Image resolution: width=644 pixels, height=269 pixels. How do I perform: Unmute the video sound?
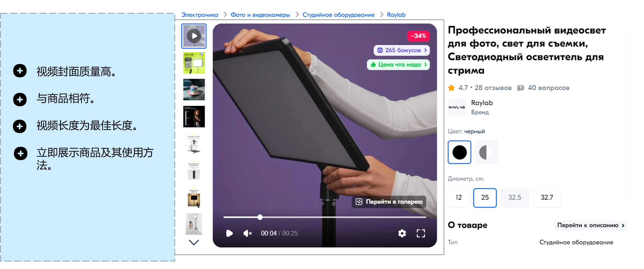[x=247, y=233]
